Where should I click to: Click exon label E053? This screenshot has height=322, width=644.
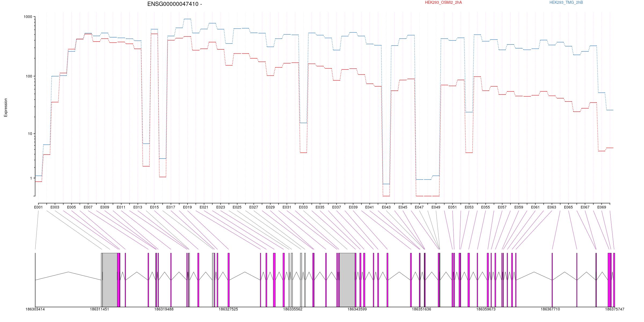(x=469, y=207)
